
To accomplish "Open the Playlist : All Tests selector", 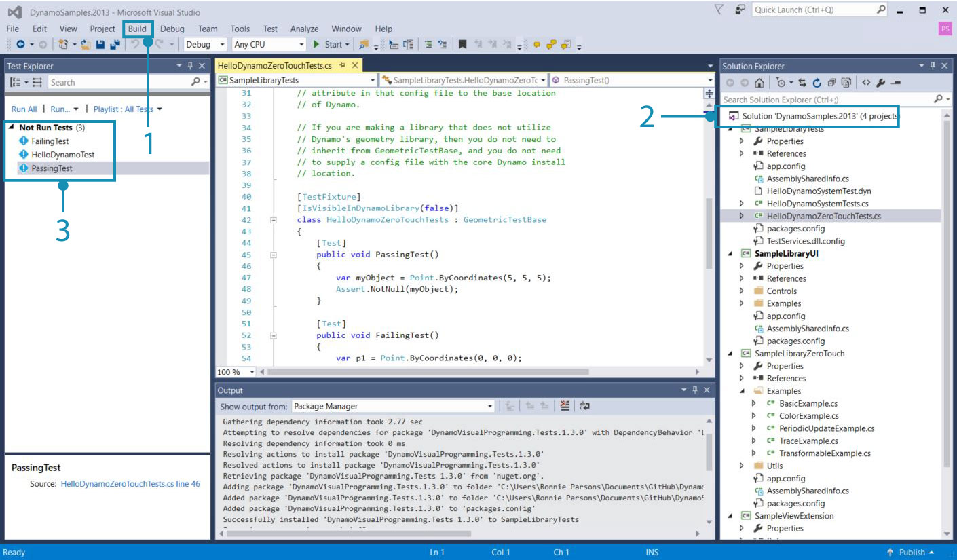I will click(128, 109).
